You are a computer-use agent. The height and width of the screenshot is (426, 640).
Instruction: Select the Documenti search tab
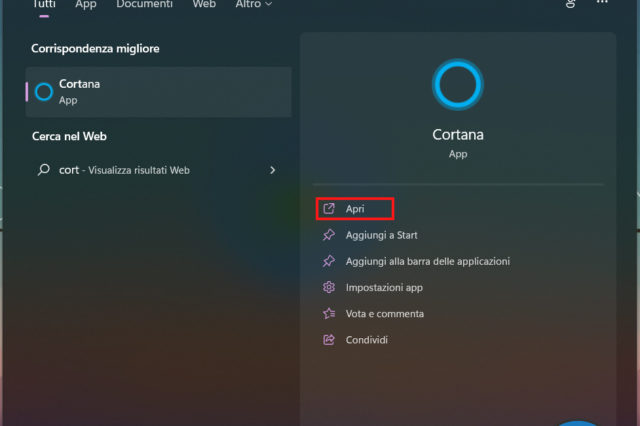(x=144, y=5)
